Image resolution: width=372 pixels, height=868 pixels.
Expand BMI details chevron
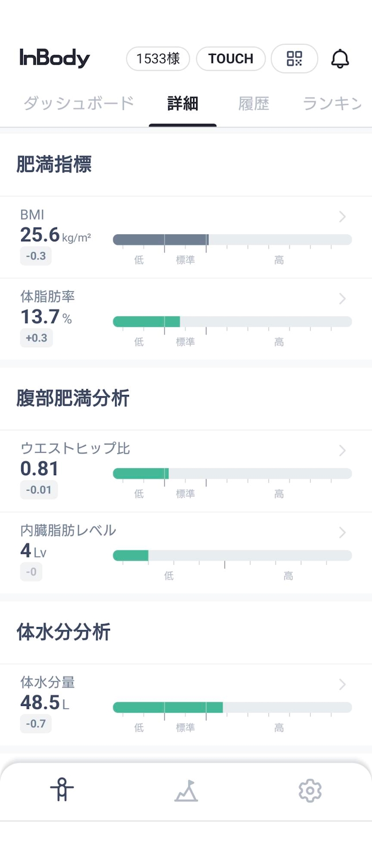pos(342,217)
